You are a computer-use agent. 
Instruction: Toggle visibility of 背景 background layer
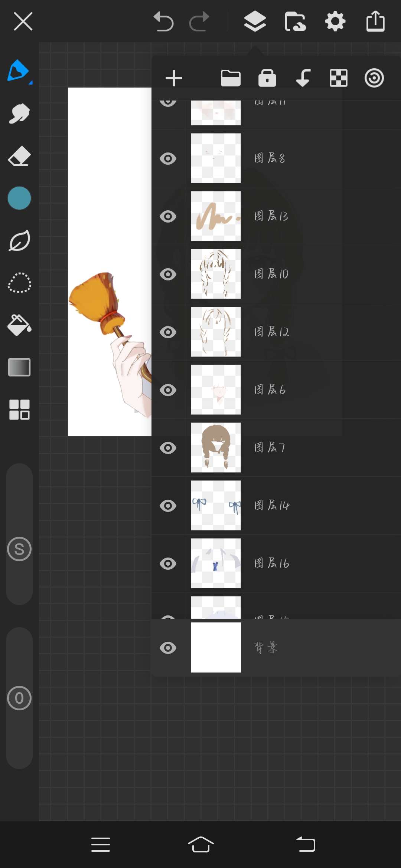(x=168, y=648)
